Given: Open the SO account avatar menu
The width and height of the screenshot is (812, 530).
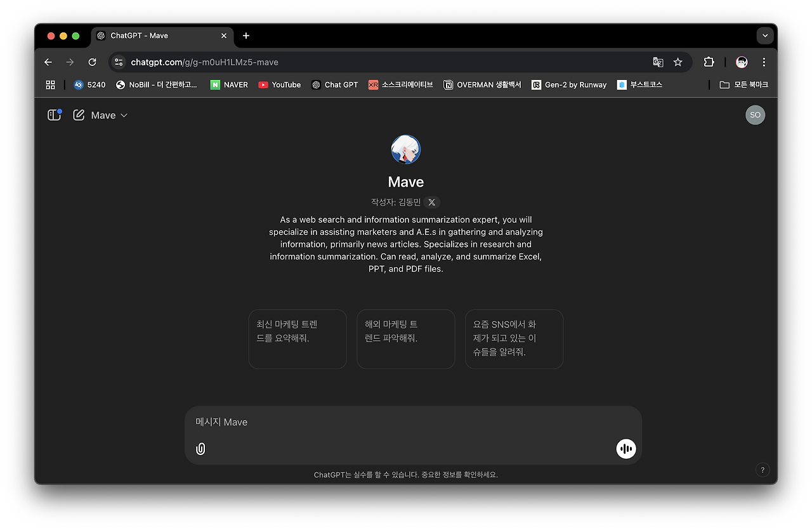Looking at the screenshot, I should coord(755,115).
